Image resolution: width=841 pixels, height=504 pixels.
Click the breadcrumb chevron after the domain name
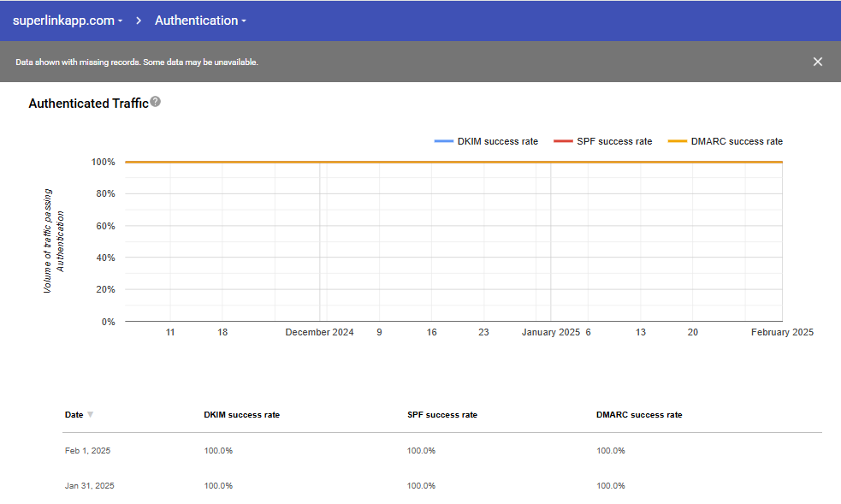139,21
